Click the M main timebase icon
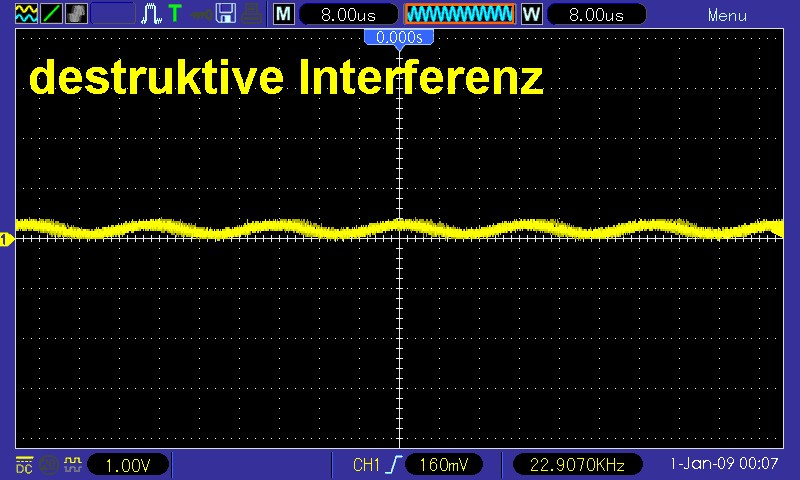 (x=283, y=14)
